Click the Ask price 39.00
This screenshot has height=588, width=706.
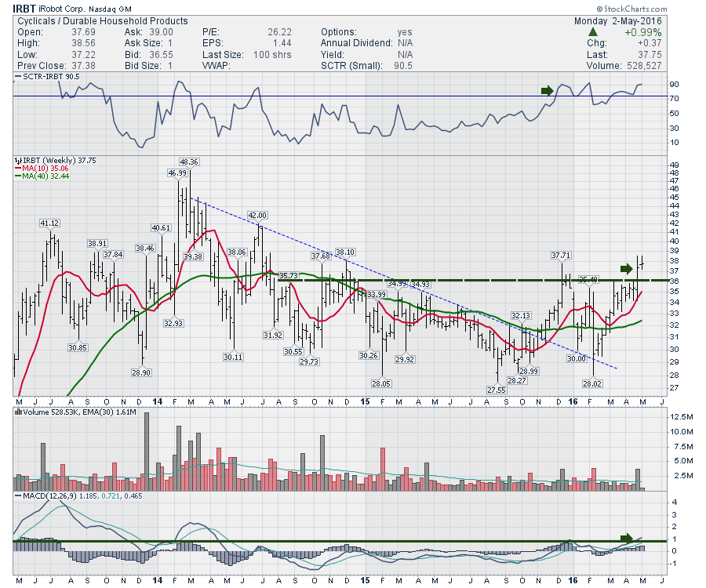pos(161,32)
